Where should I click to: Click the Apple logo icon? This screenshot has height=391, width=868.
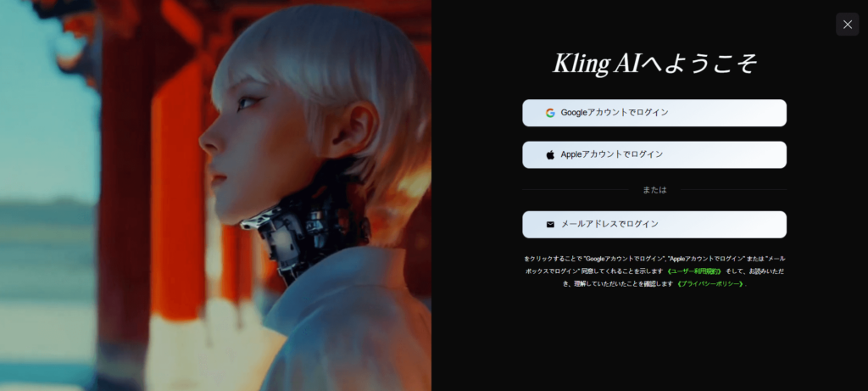[x=549, y=154]
